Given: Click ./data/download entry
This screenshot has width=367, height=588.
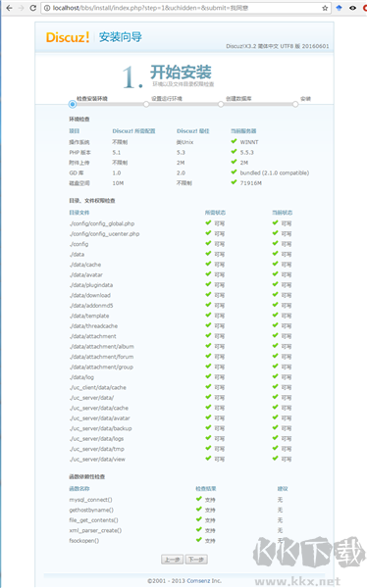Looking at the screenshot, I should tap(89, 295).
